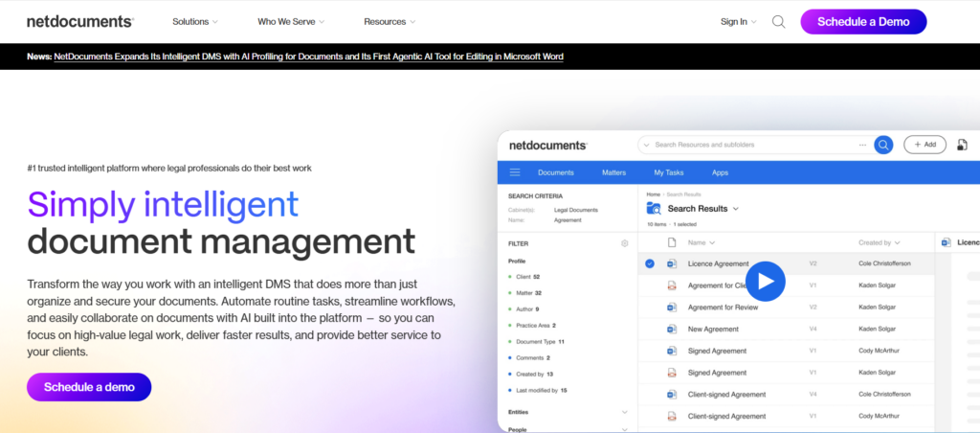This screenshot has height=433, width=980.
Task: Expand the Solutions navigation dropdown
Action: pos(195,21)
